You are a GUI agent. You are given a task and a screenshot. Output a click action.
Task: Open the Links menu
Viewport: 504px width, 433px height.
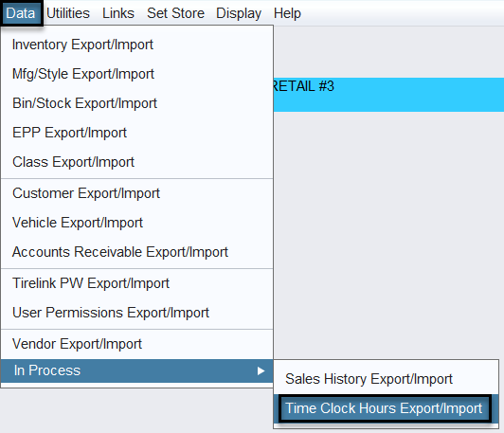coord(118,13)
